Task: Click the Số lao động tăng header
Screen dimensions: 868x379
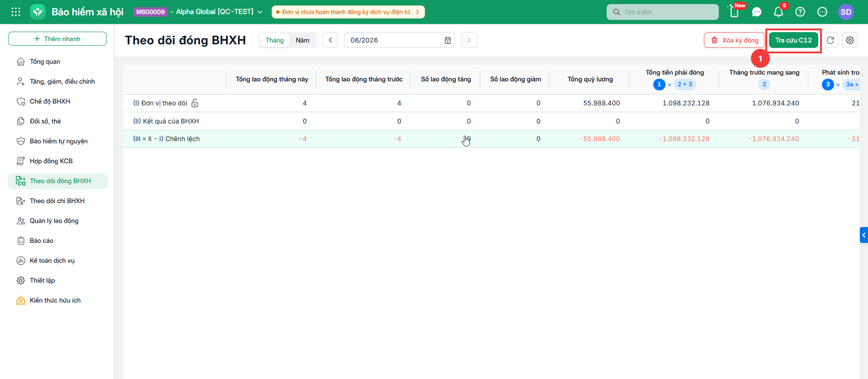Action: tap(446, 79)
